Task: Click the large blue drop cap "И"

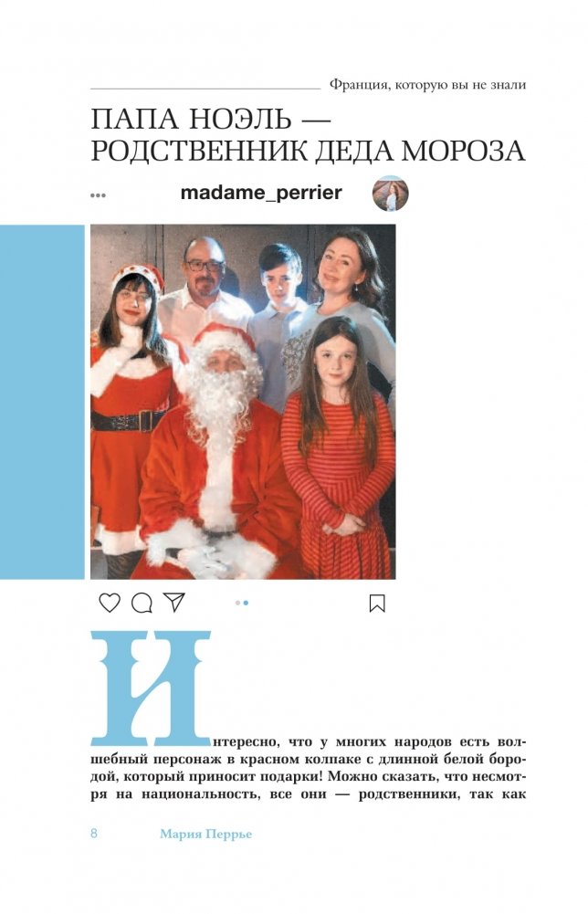Action: [x=151, y=688]
